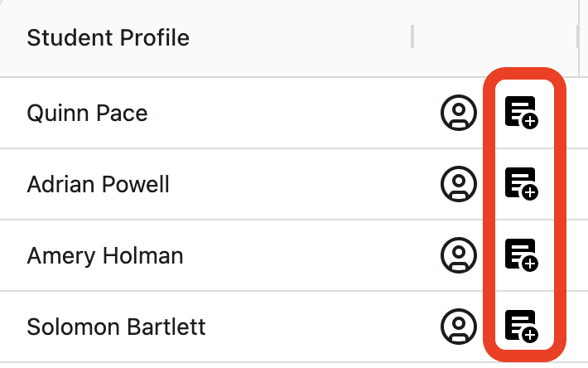Open Adrian Powell's profile icon

pos(458,184)
